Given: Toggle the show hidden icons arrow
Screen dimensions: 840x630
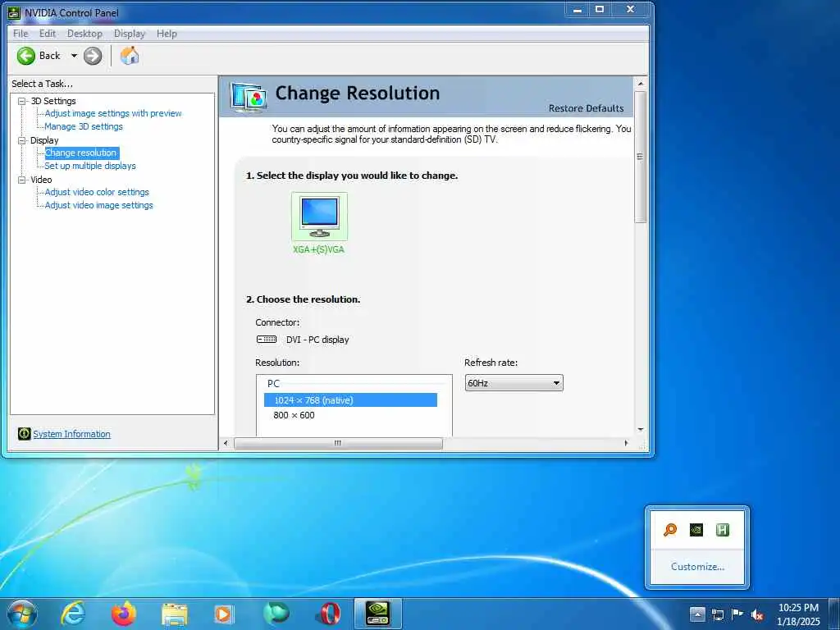Looking at the screenshot, I should (697, 614).
